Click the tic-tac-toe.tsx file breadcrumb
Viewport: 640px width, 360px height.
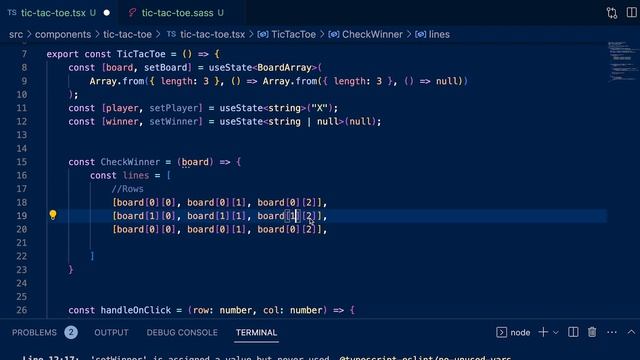[212, 34]
